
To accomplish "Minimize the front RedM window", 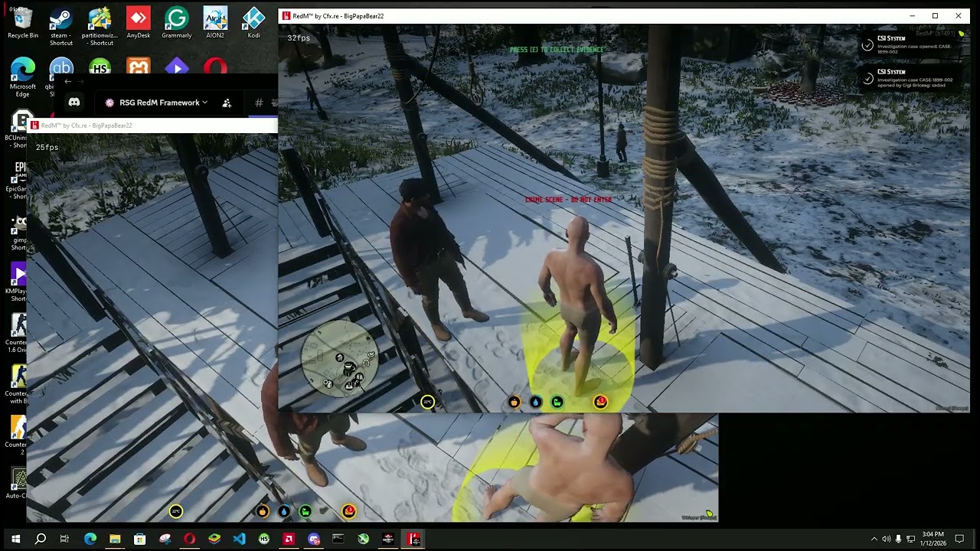I will (x=912, y=16).
